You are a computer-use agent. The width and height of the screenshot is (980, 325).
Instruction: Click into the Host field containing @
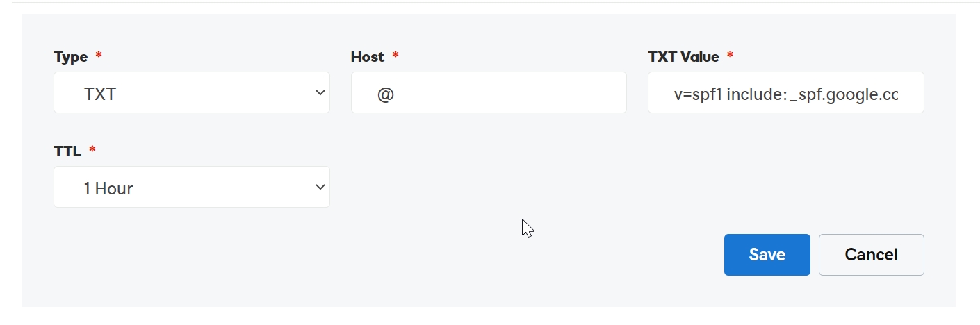pyautogui.click(x=489, y=92)
